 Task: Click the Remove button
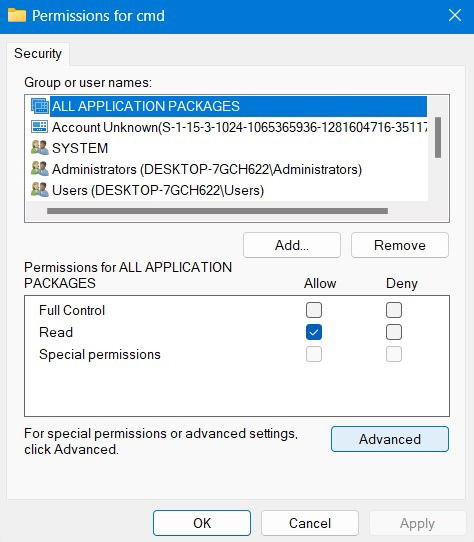tap(400, 245)
